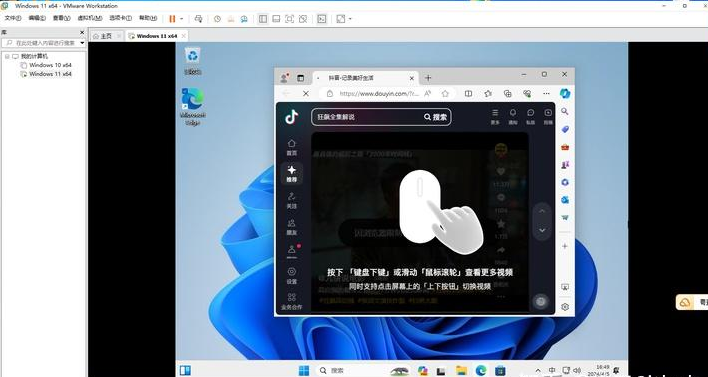
Task: Click the revert to snapshot icon
Action: 231,19
